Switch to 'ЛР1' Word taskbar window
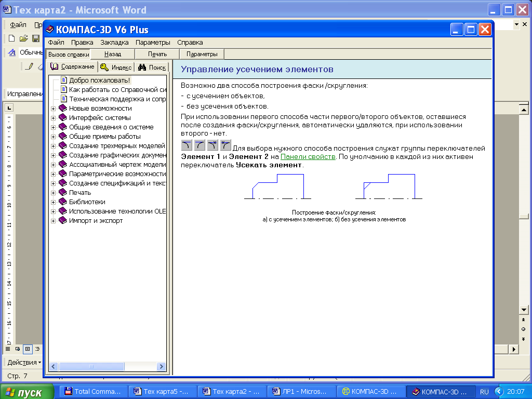 301,392
